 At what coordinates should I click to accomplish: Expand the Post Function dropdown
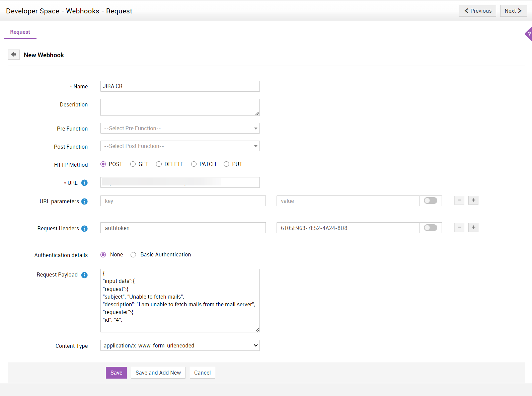click(x=180, y=146)
